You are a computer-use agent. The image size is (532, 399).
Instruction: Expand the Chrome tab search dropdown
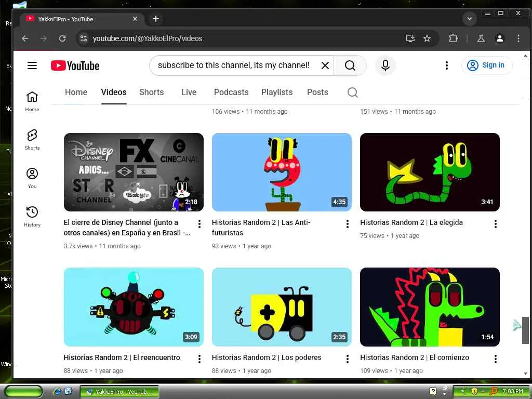tap(470, 19)
